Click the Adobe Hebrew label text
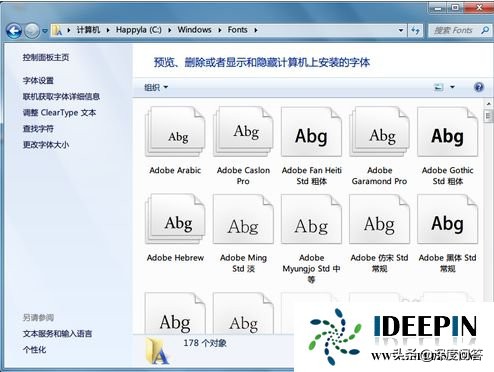 175,258
